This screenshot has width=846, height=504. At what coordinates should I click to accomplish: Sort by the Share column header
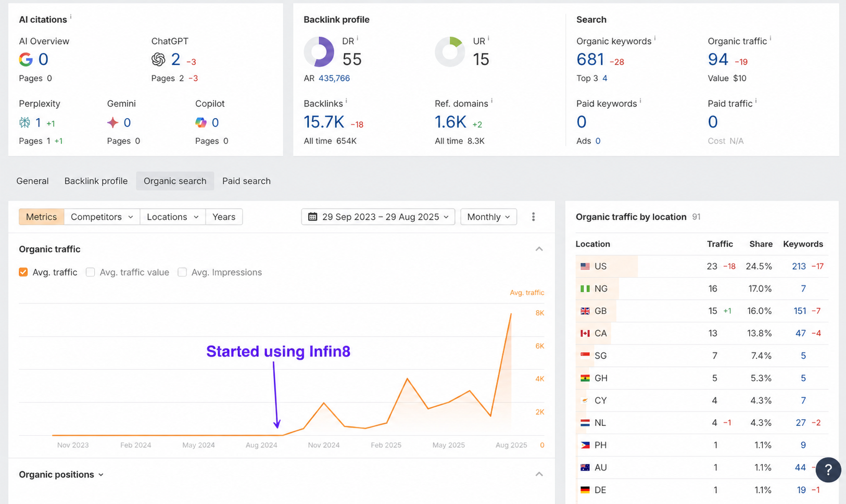(761, 244)
